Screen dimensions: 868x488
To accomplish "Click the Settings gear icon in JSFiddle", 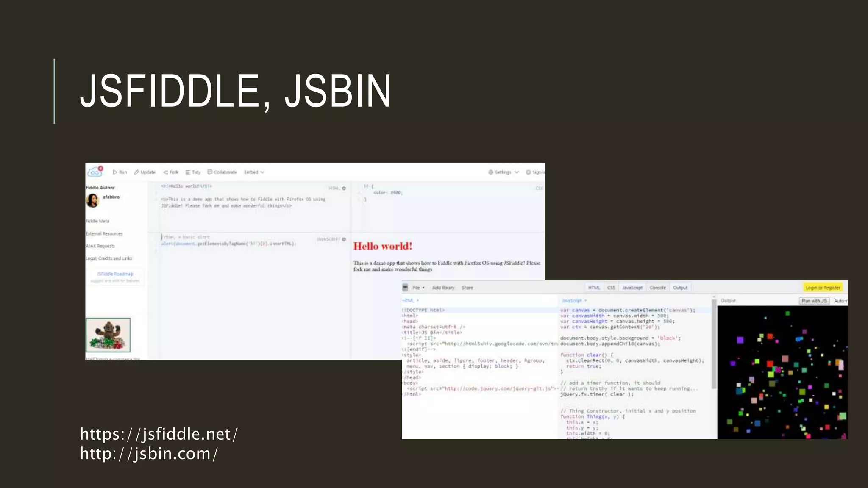I will pos(491,172).
